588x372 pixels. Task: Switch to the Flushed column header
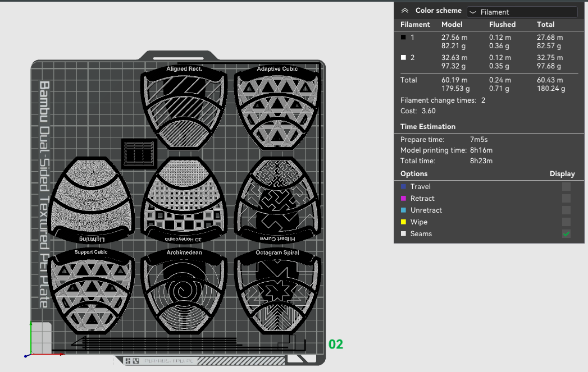click(x=502, y=24)
